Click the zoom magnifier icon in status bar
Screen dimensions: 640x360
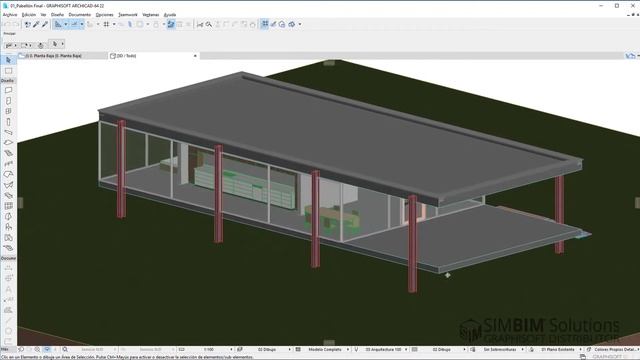65,350
